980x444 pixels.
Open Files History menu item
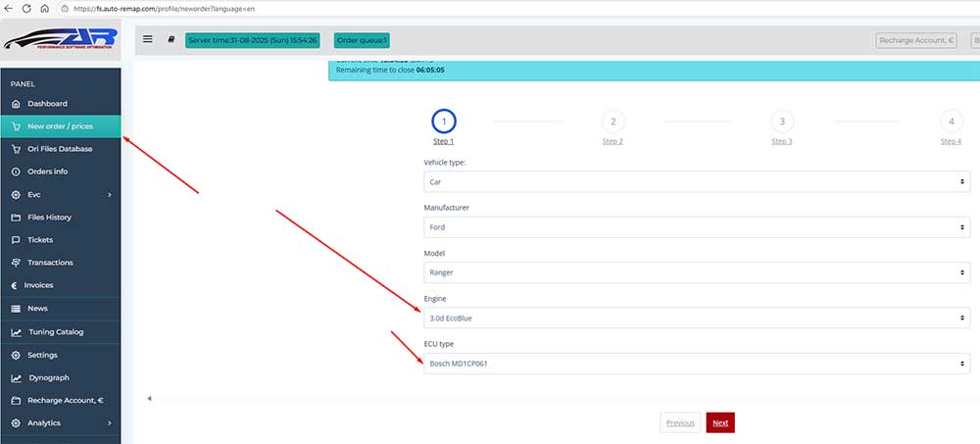[61, 218]
